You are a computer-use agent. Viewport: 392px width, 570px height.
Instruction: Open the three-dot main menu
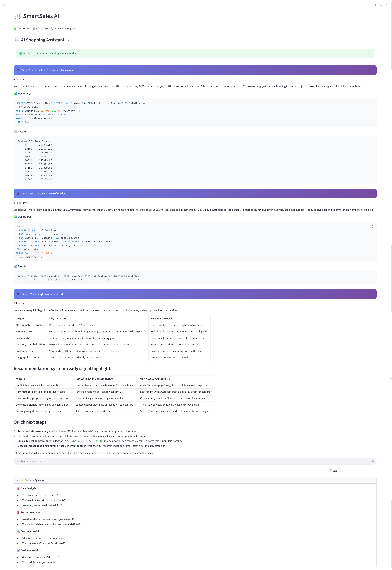click(386, 5)
